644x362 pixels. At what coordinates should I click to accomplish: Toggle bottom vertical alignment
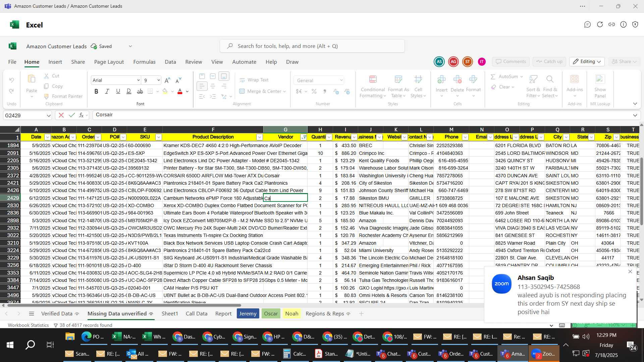(x=224, y=76)
